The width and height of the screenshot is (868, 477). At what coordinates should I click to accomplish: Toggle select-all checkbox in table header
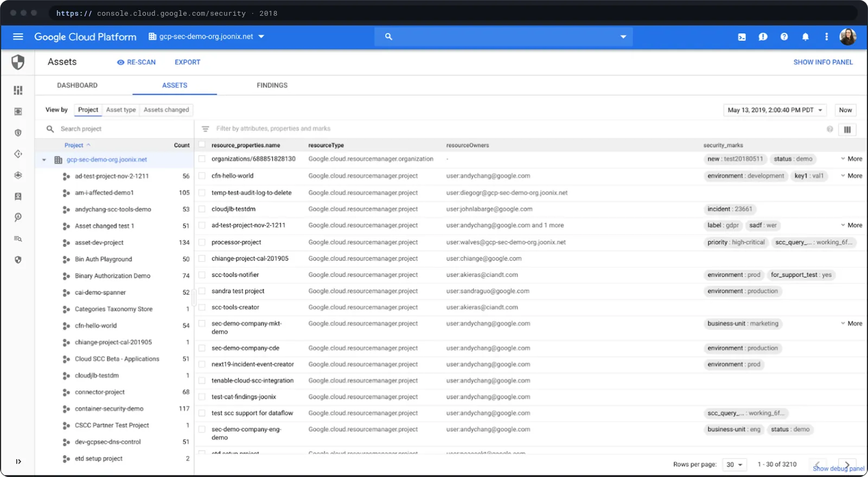pyautogui.click(x=202, y=145)
